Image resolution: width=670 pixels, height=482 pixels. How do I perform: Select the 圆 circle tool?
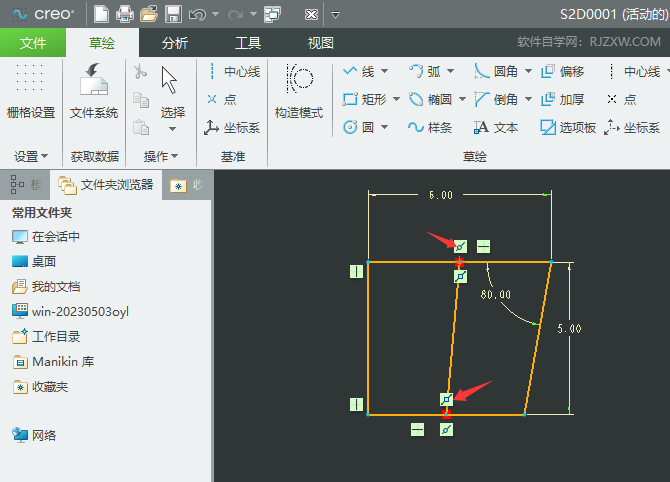[x=359, y=127]
